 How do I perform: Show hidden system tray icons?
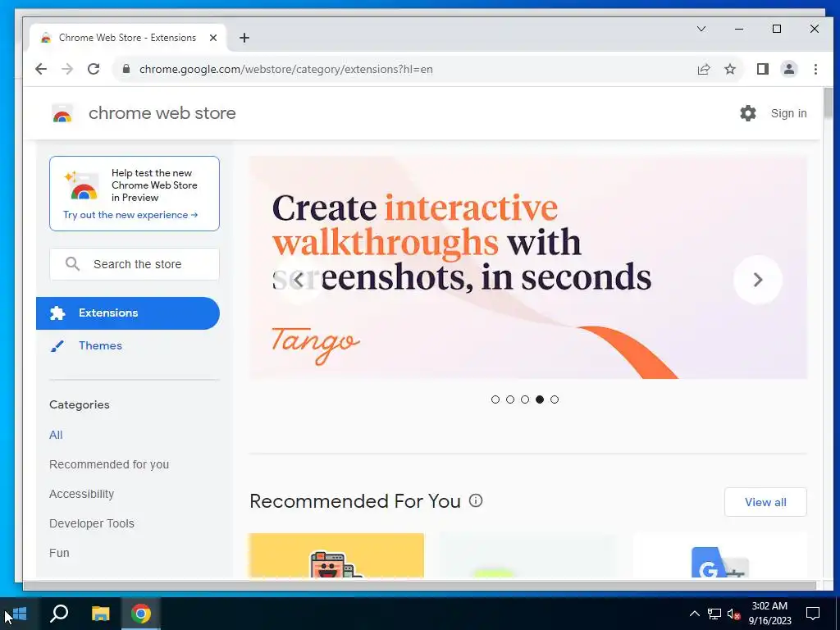[x=694, y=614]
